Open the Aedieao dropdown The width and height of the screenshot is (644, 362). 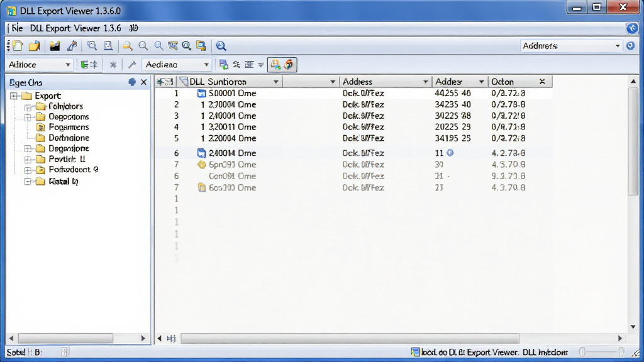coord(206,65)
